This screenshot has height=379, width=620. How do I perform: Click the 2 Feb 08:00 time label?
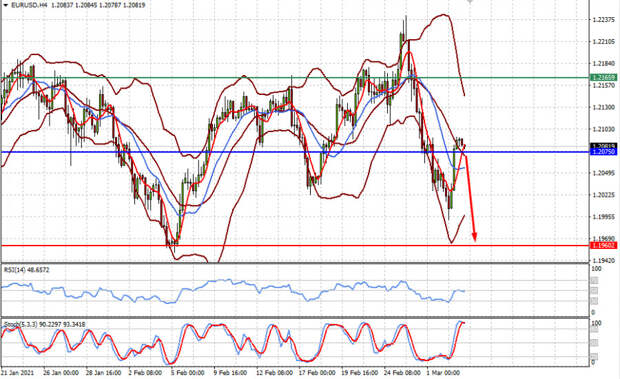point(145,372)
